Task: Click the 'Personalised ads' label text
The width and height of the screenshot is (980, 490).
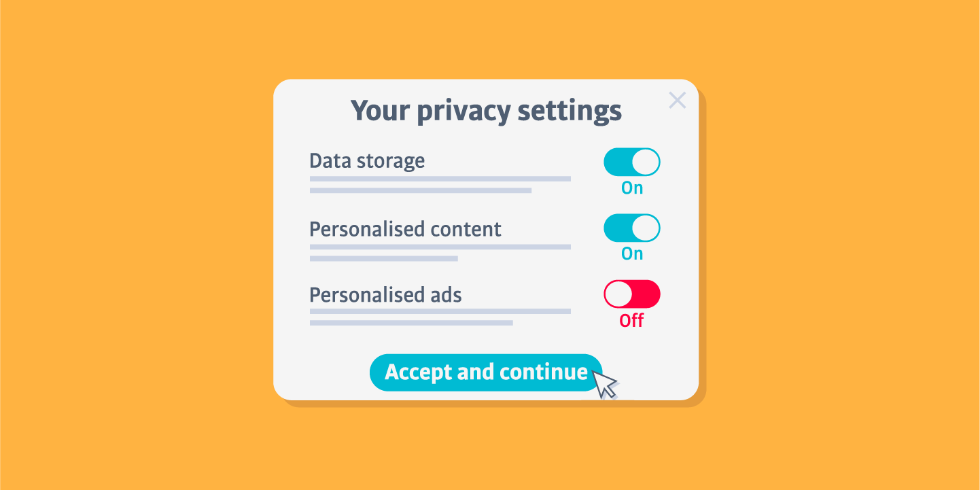Action: coord(385,295)
